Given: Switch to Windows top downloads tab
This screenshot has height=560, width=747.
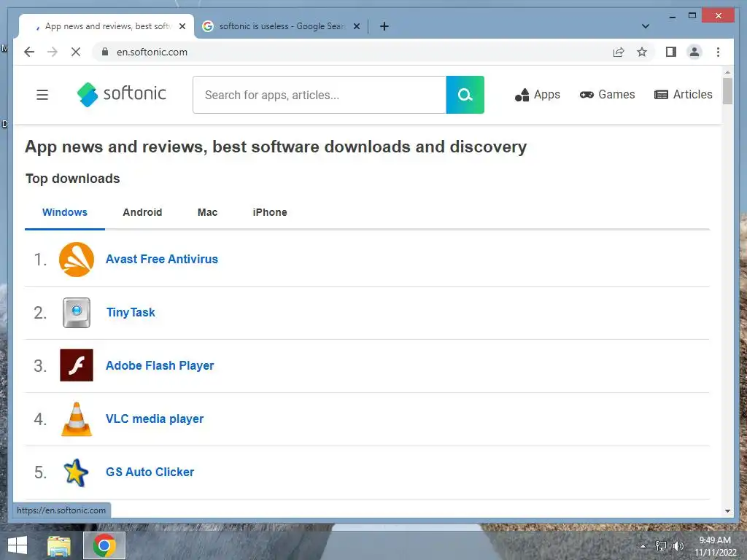Looking at the screenshot, I should [65, 212].
